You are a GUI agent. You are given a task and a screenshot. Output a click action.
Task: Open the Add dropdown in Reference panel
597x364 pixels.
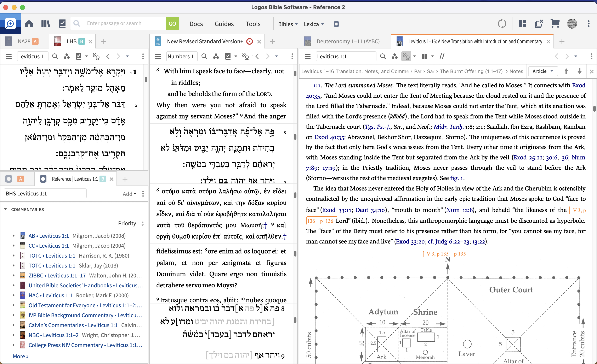(129, 194)
